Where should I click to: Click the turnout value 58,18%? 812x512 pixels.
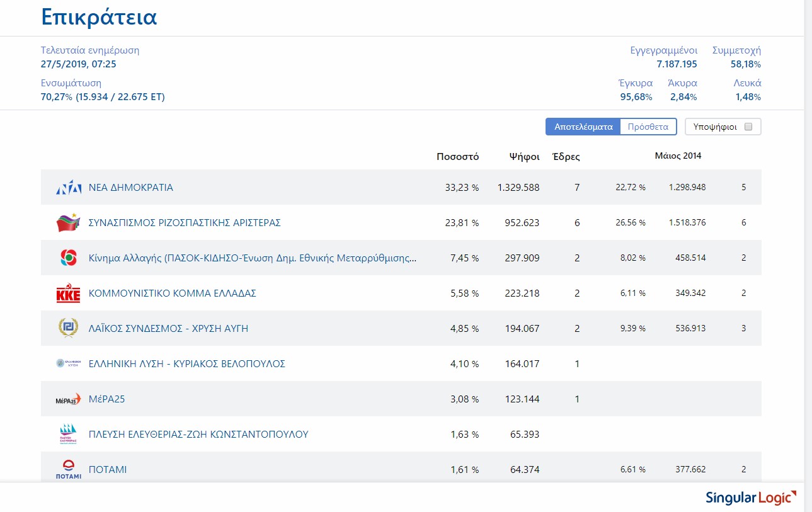tap(746, 64)
